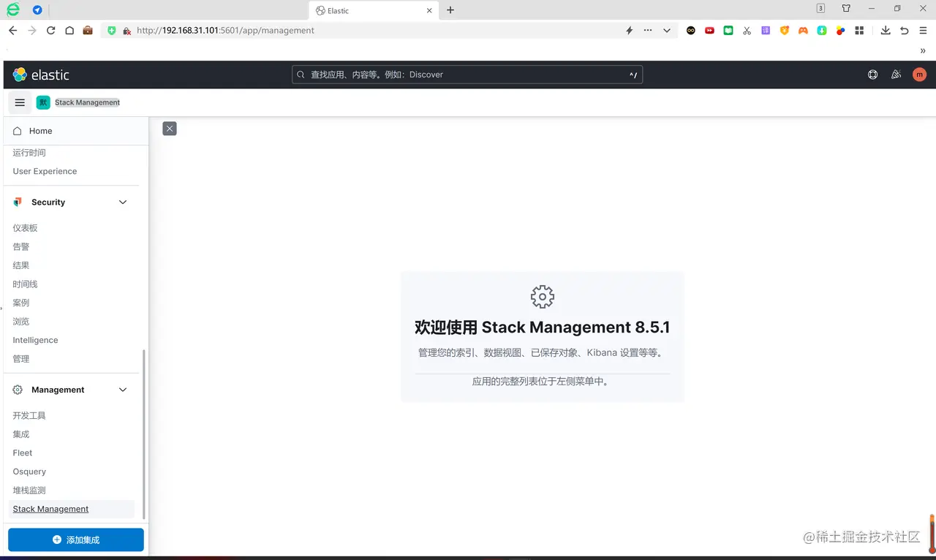
Task: Open Security 案例 link
Action: click(21, 303)
